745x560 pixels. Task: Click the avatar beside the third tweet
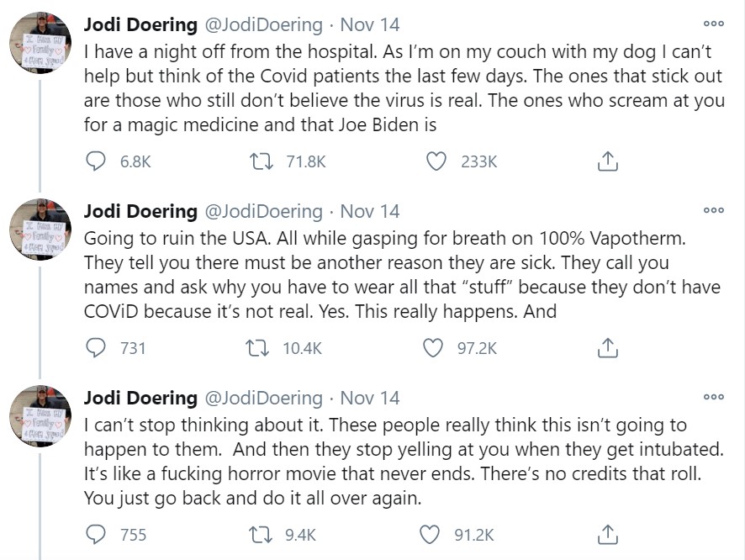pos(40,415)
